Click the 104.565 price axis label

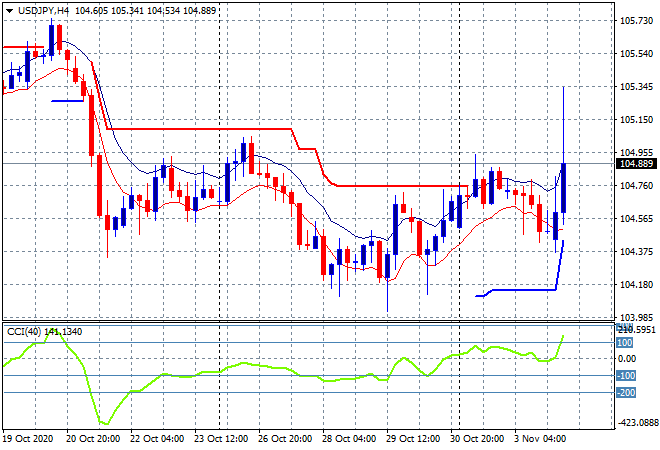coord(636,218)
